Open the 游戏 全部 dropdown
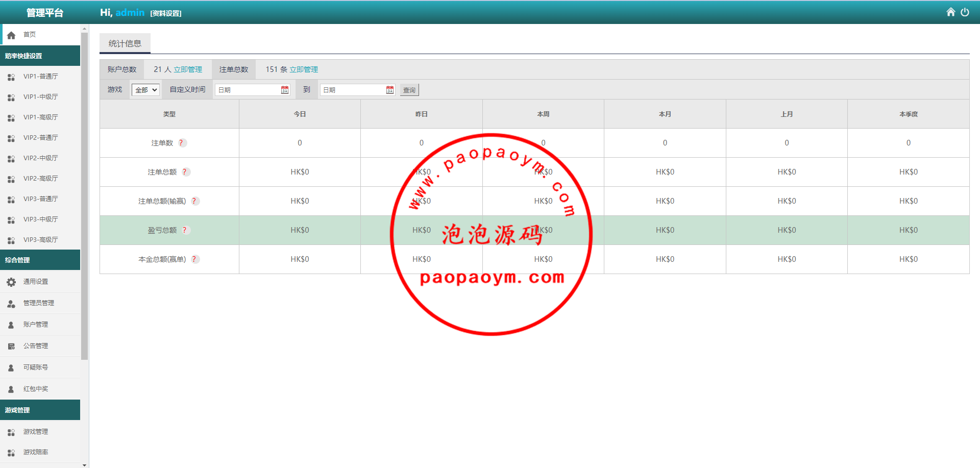Viewport: 980px width, 468px height. (x=146, y=90)
